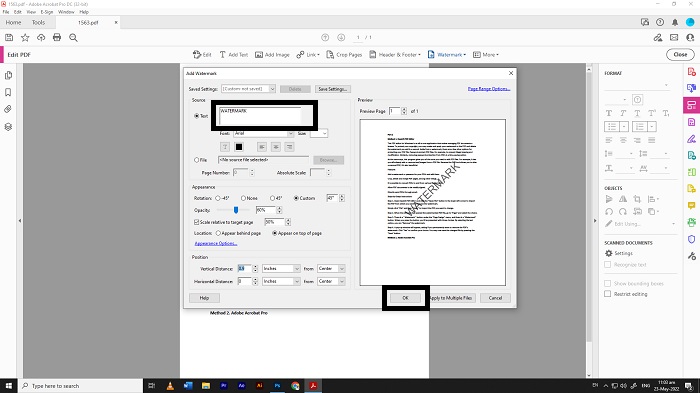Click the Print icon
700x393 pixels.
(57, 38)
